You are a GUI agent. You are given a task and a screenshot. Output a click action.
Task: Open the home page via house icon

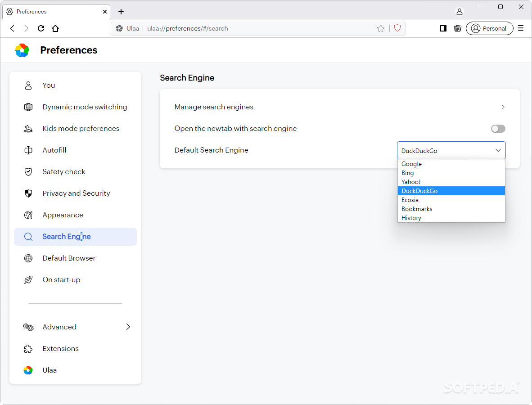(55, 28)
